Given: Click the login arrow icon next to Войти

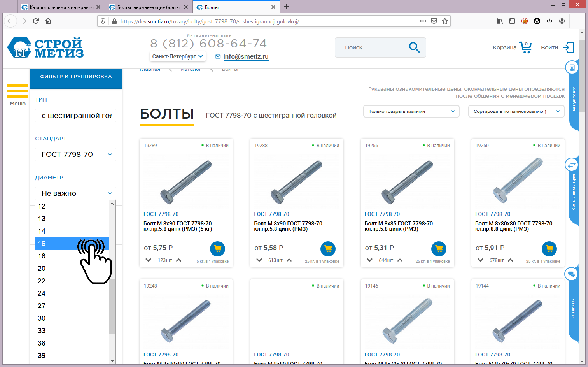Looking at the screenshot, I should [x=569, y=47].
